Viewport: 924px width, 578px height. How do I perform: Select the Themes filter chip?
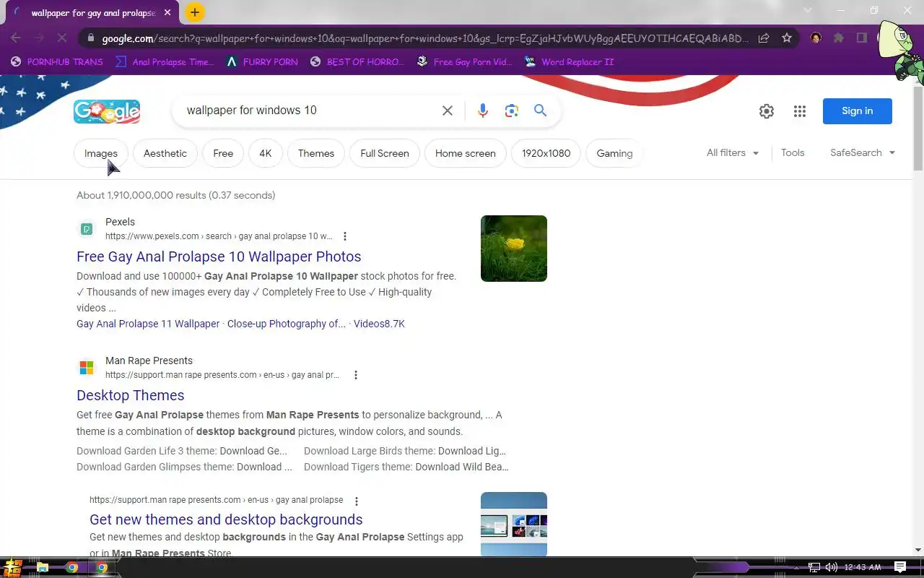point(316,153)
